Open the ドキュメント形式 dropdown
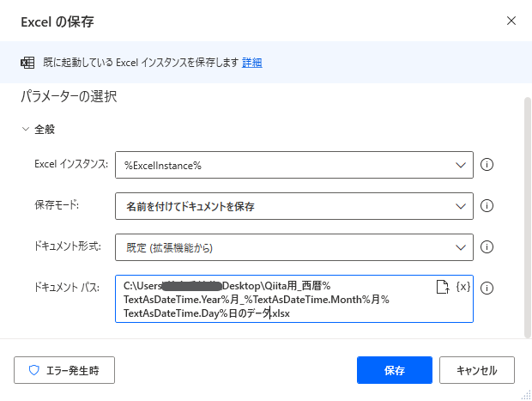This screenshot has height=401, width=532. coord(294,247)
